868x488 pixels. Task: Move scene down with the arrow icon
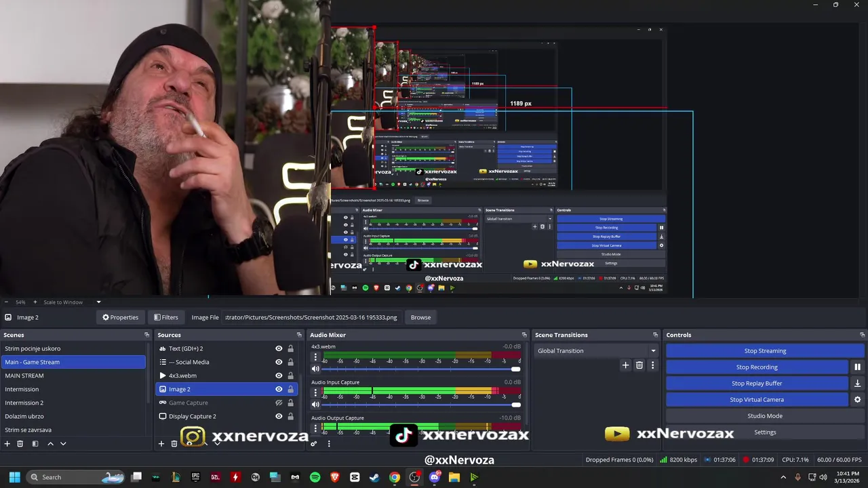(x=63, y=443)
